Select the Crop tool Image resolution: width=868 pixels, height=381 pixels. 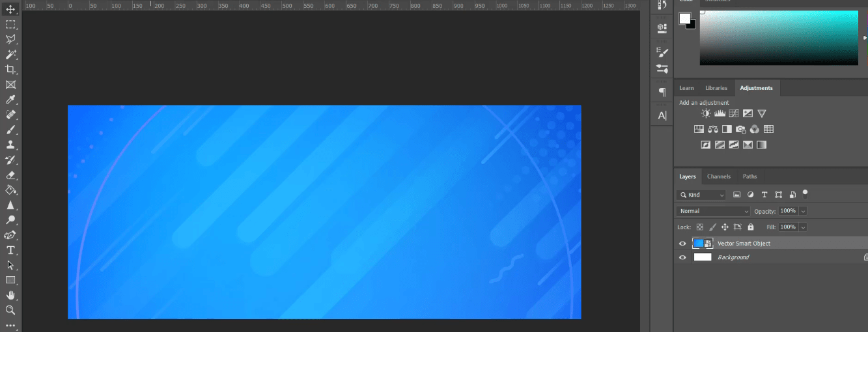pos(10,70)
